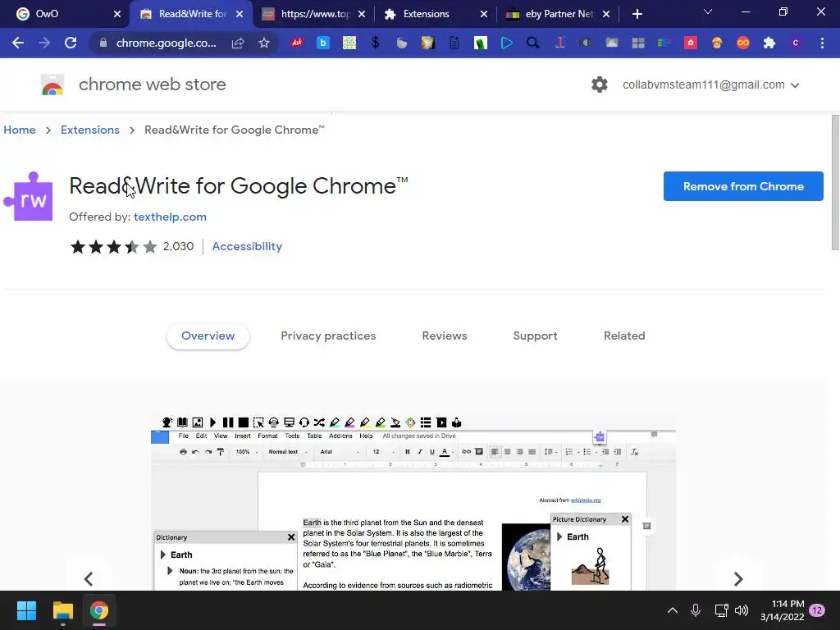Click the Ask extension icon
The width and height of the screenshot is (840, 630).
297,43
